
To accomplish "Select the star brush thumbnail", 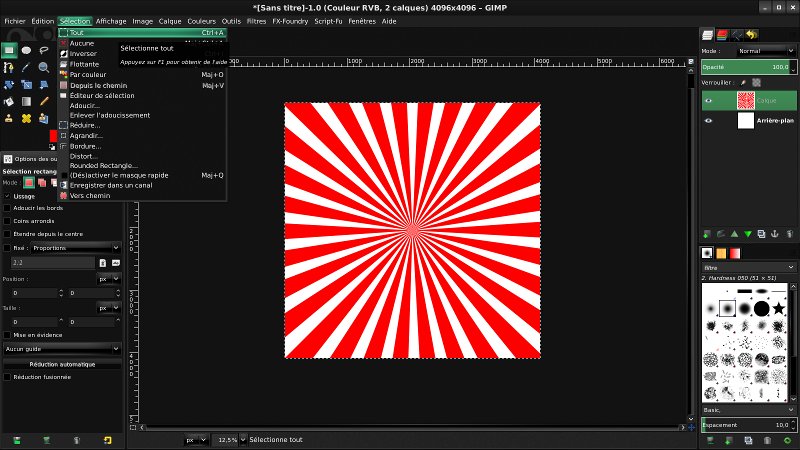I will pyautogui.click(x=779, y=308).
